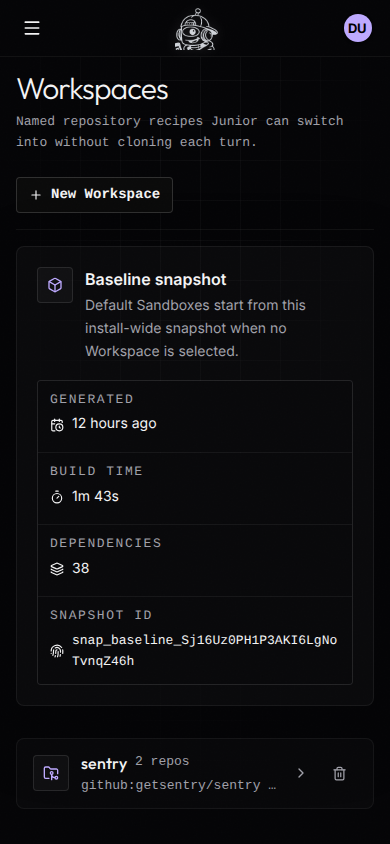The width and height of the screenshot is (390, 844).
Task: Click the calendar clock icon under Generated
Action: pos(57,425)
